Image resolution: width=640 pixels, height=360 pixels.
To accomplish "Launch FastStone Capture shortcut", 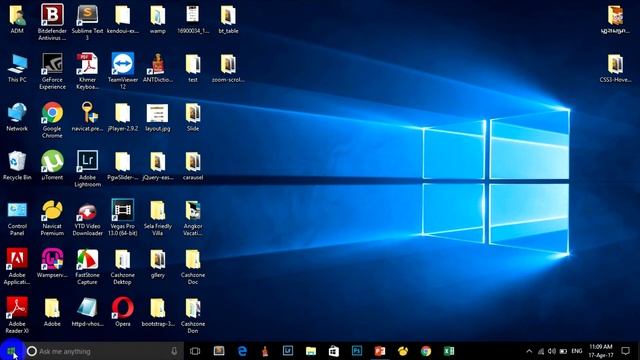I will 87,266.
